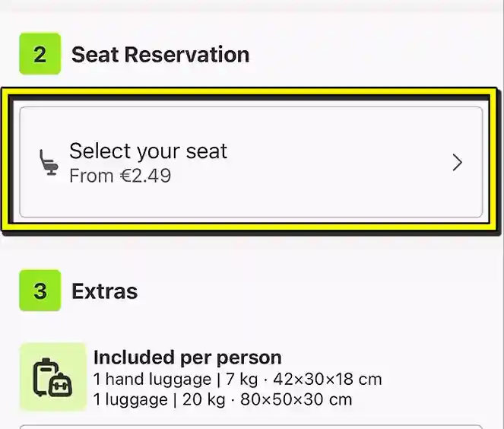Click the "1 luggage" text on the last line
This screenshot has width=504, height=429.
[x=124, y=399]
